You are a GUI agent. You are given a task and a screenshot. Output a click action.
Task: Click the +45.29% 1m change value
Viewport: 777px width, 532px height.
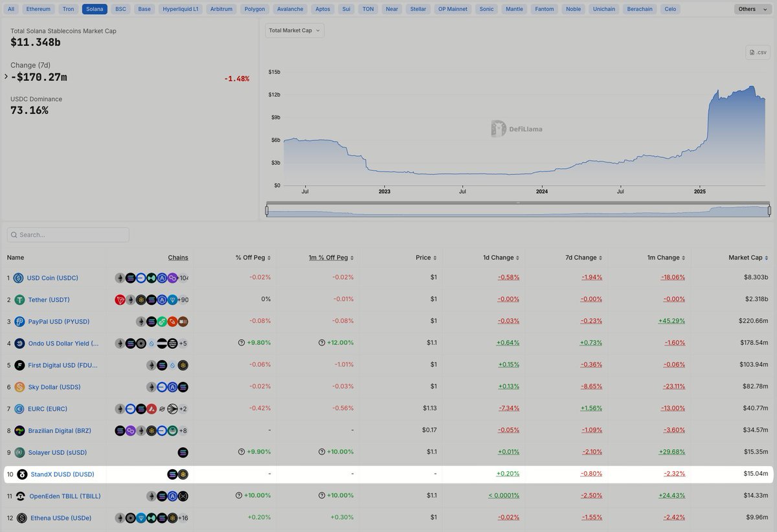click(671, 322)
